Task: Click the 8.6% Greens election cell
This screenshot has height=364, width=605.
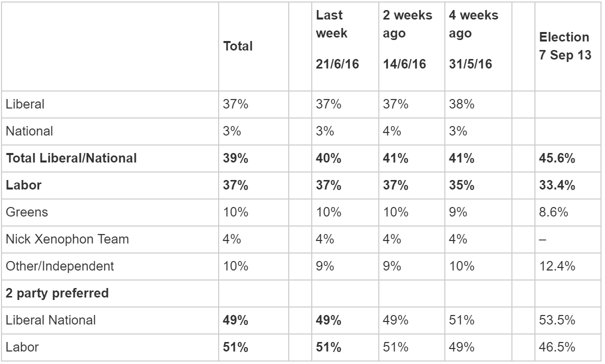Action: coord(553,212)
